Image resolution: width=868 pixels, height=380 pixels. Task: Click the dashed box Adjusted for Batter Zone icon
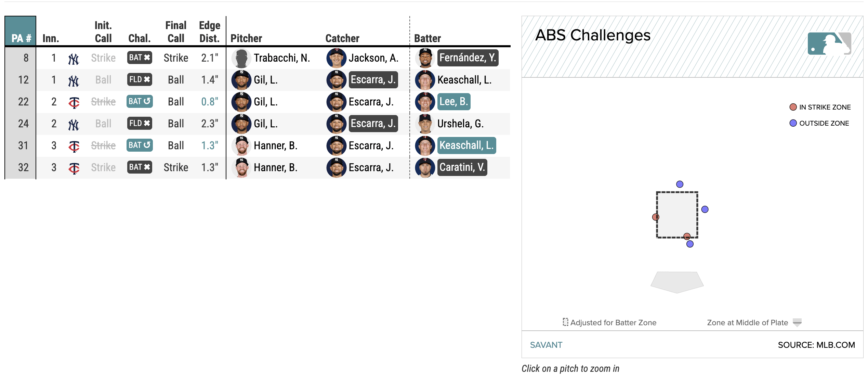[565, 322]
